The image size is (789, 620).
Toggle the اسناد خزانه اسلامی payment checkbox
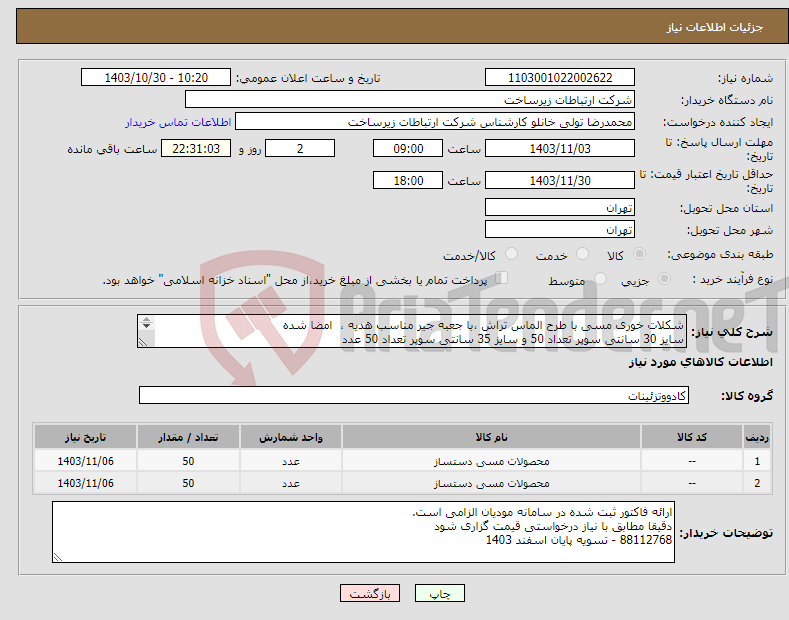(502, 278)
